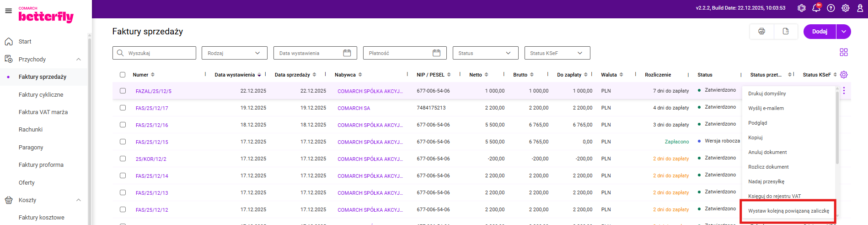Open the user profile icon

click(x=860, y=8)
